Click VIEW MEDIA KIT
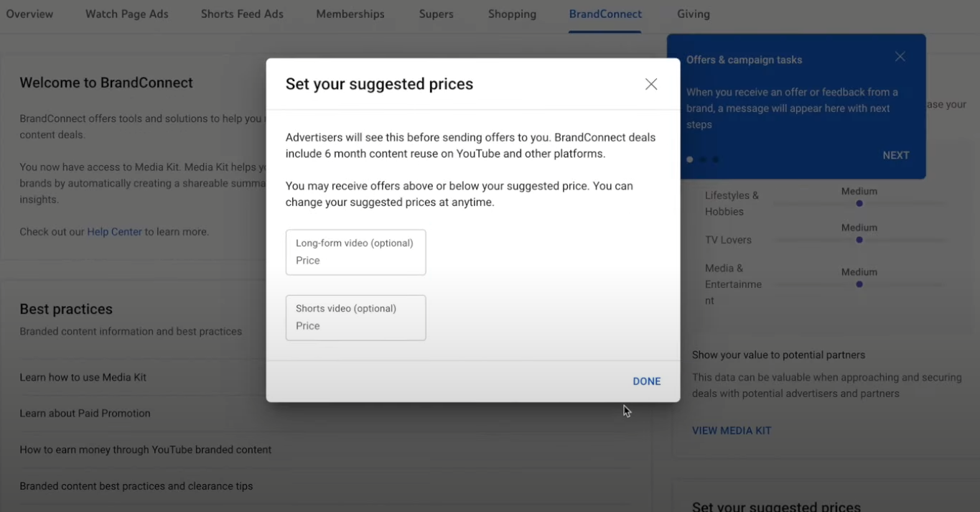 (731, 430)
